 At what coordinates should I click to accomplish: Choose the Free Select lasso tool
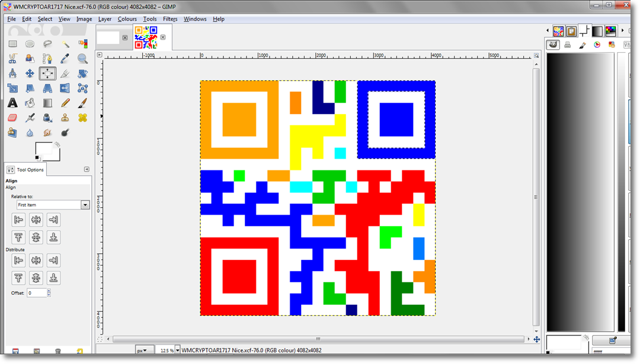[47, 44]
